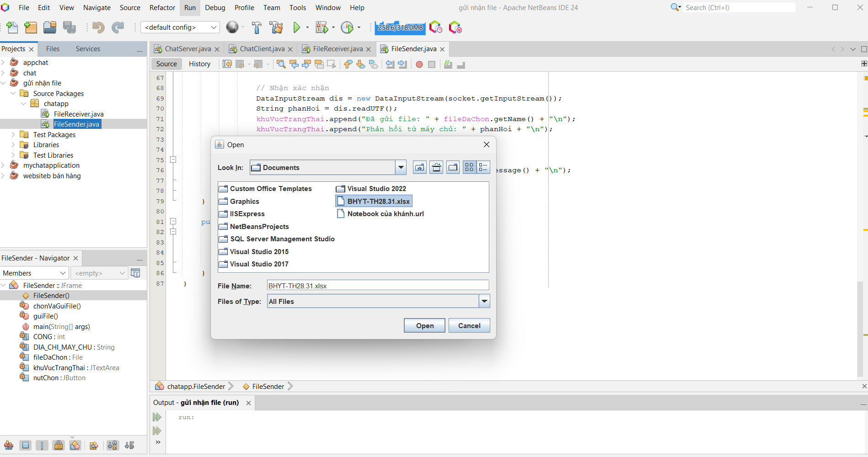Switch to the ChatClient.java tab
Viewport: 868px width, 457px height.
click(x=262, y=49)
